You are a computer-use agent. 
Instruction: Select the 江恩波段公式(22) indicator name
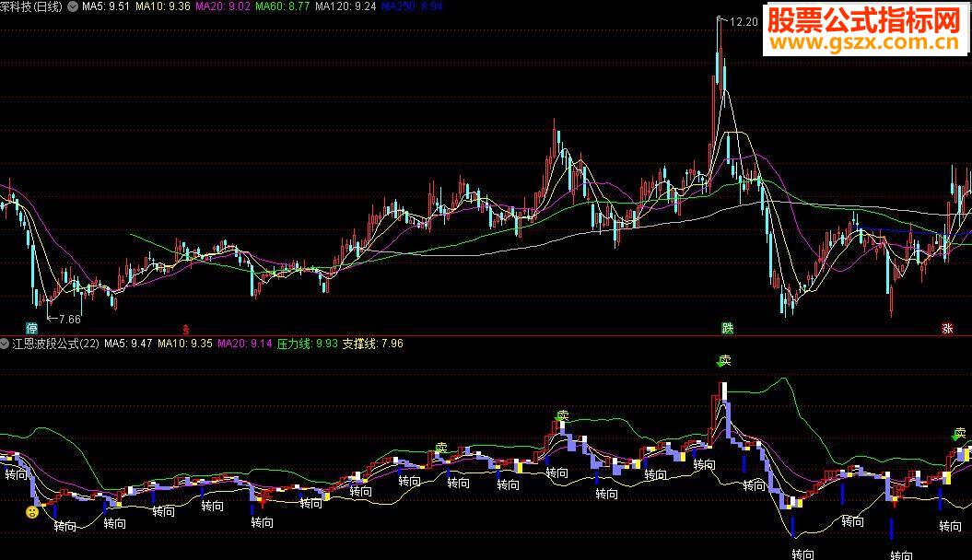pos(56,344)
